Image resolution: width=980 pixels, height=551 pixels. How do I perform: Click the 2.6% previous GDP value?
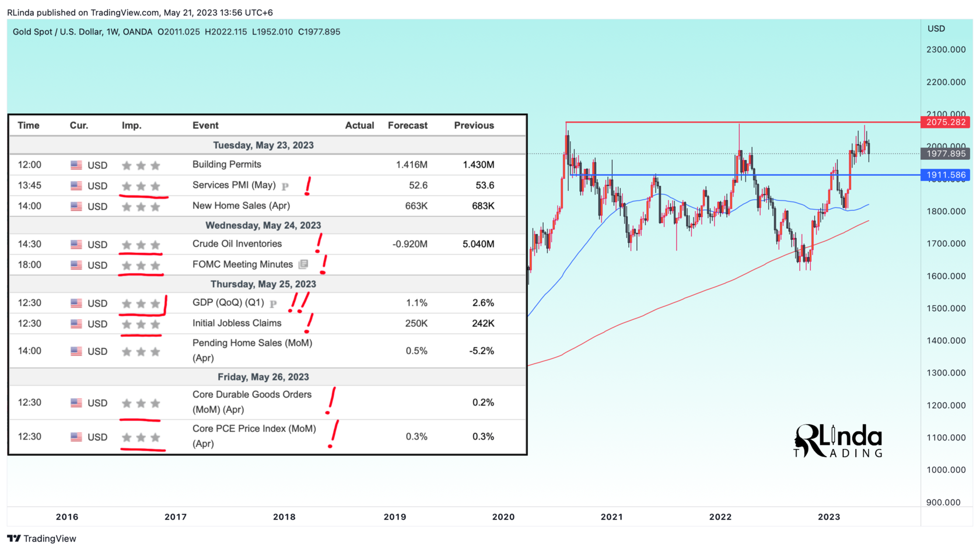point(484,303)
